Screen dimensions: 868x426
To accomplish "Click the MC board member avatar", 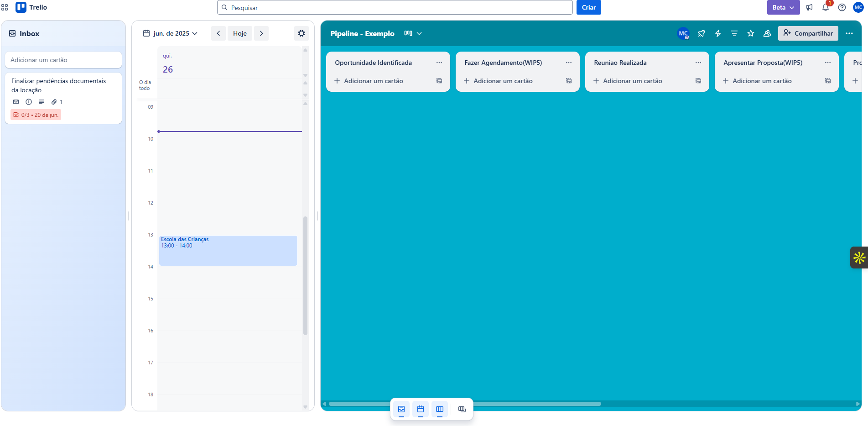I will 683,33.
